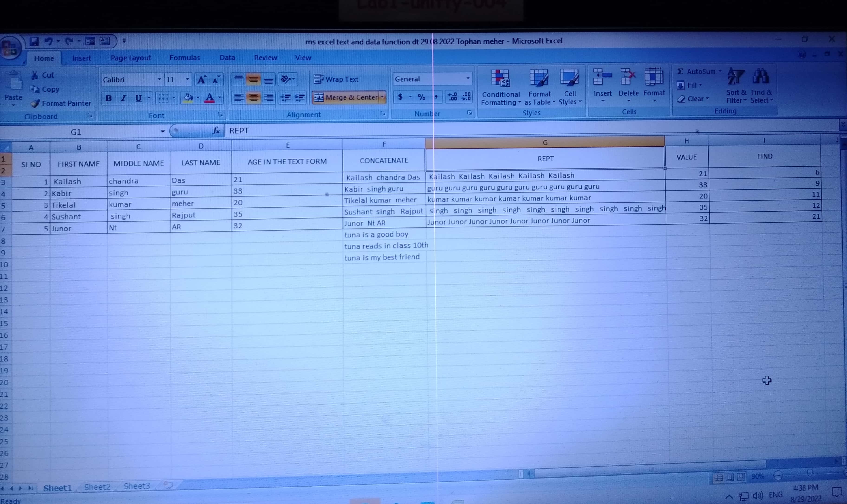
Task: Expand the General number format dropdown
Action: (468, 79)
